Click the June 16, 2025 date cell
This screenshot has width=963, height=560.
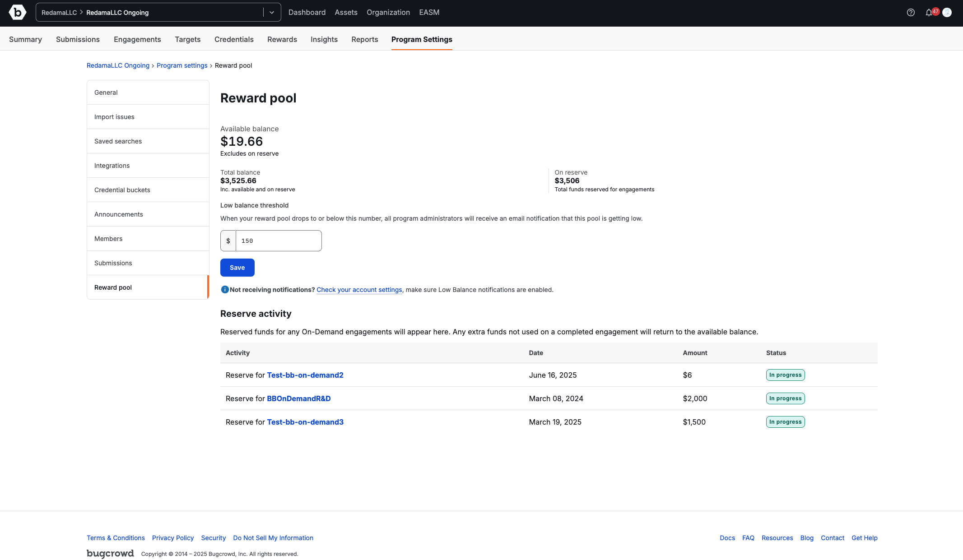553,375
